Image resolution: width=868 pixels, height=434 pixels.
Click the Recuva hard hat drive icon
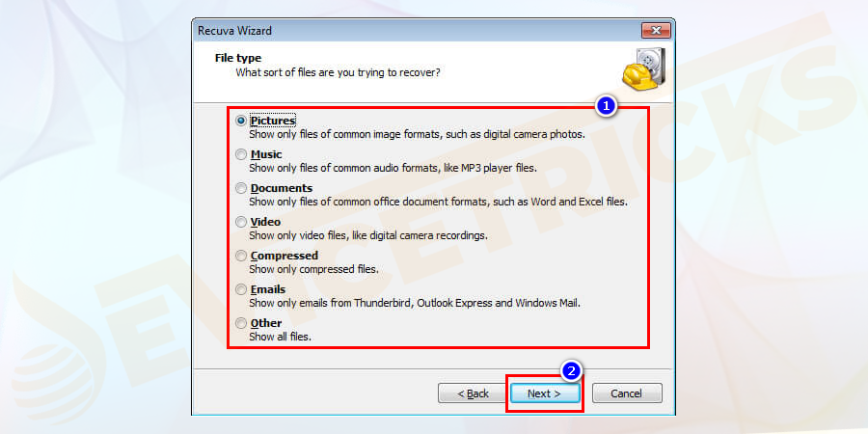click(642, 68)
